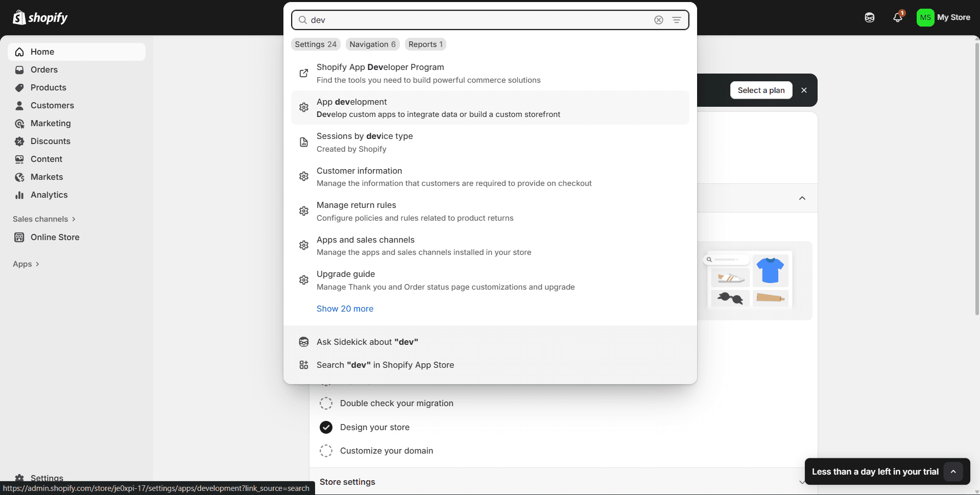Click the Shopify logo

(x=40, y=17)
